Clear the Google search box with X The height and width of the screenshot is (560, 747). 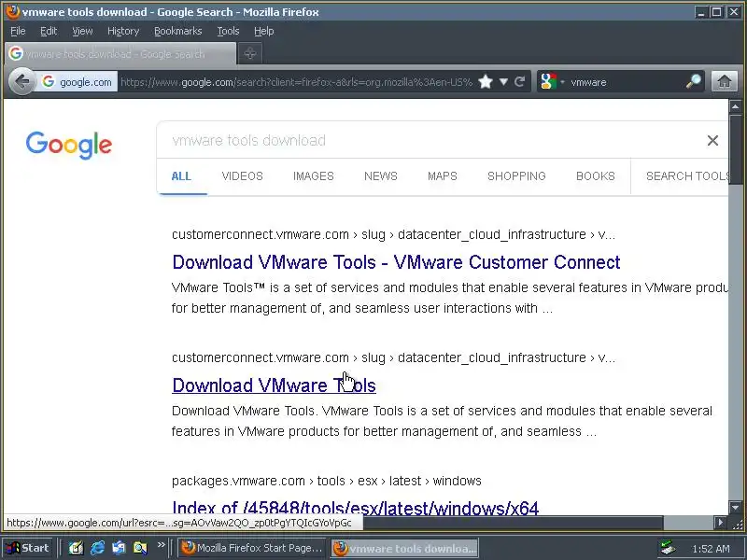(712, 141)
